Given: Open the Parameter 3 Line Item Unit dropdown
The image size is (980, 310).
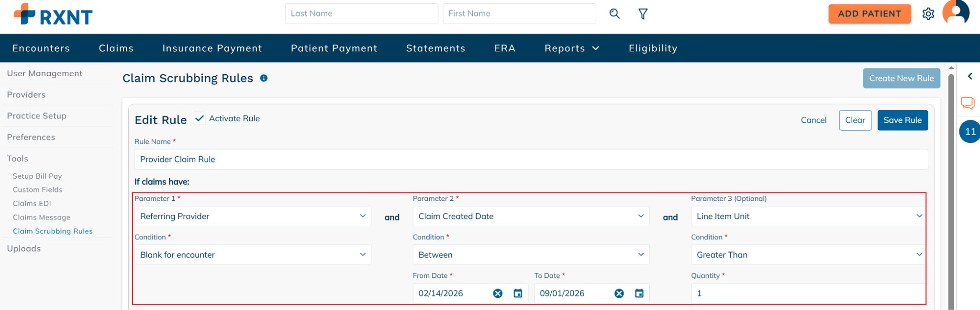Looking at the screenshot, I should 808,216.
